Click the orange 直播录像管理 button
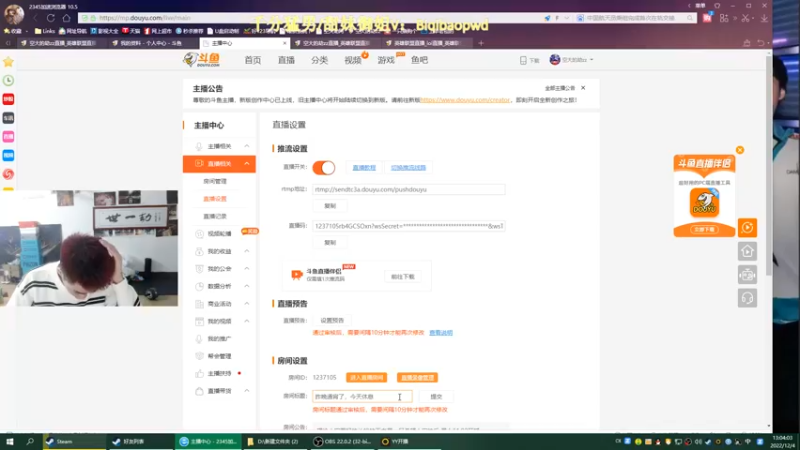This screenshot has width=800, height=450. tap(417, 378)
